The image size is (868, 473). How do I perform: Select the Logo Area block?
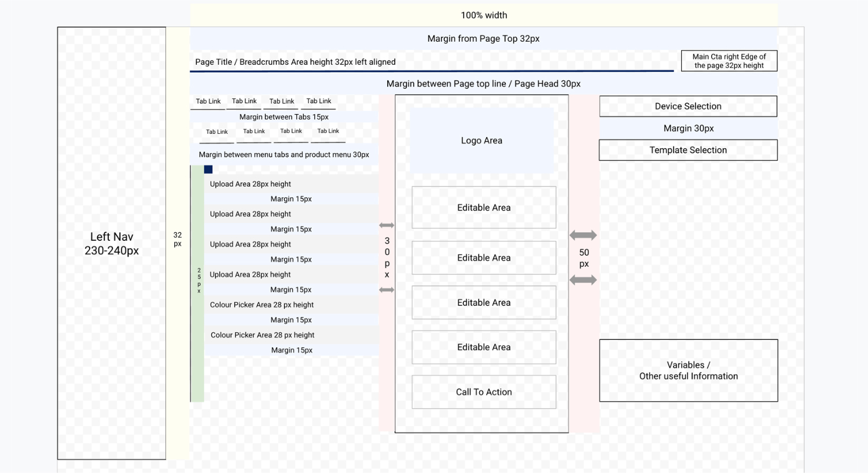pyautogui.click(x=481, y=141)
